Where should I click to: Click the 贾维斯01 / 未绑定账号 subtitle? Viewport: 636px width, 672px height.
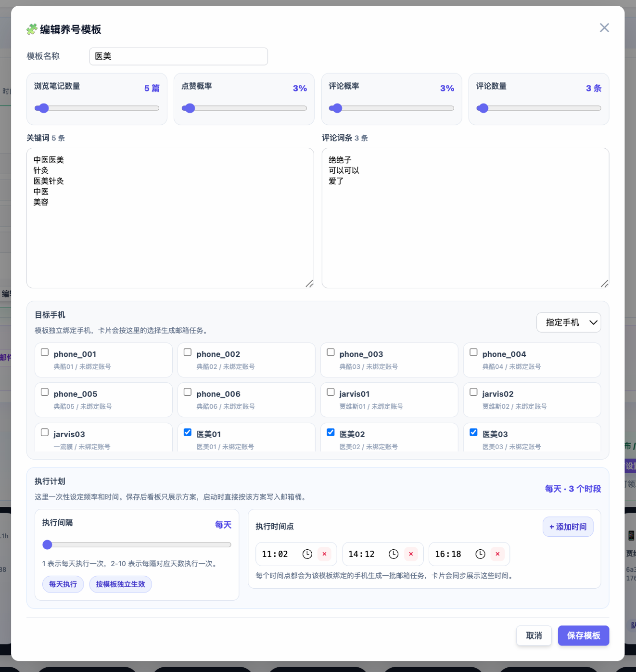[371, 407]
